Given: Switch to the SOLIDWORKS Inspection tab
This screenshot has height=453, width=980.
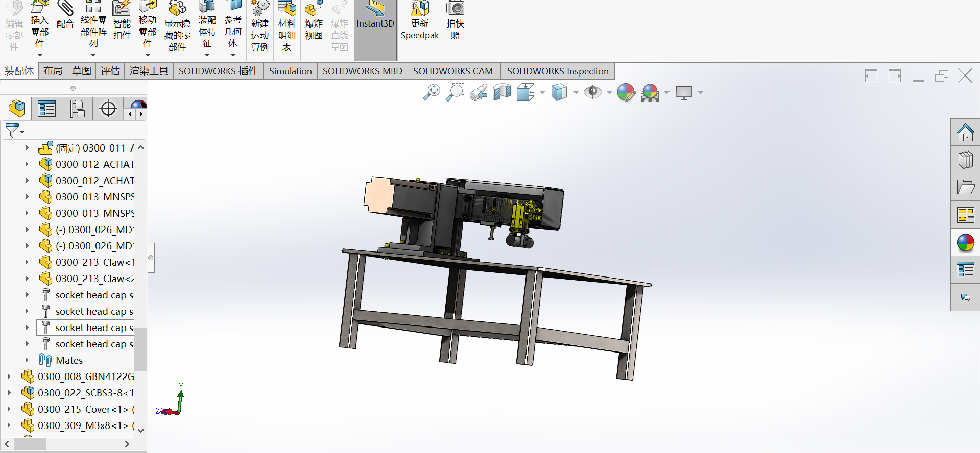Looking at the screenshot, I should coord(558,71).
